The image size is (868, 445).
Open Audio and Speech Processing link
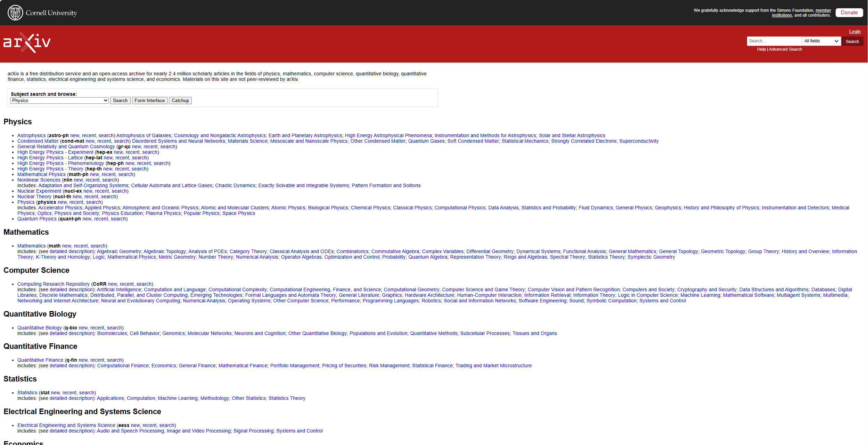(x=130, y=431)
